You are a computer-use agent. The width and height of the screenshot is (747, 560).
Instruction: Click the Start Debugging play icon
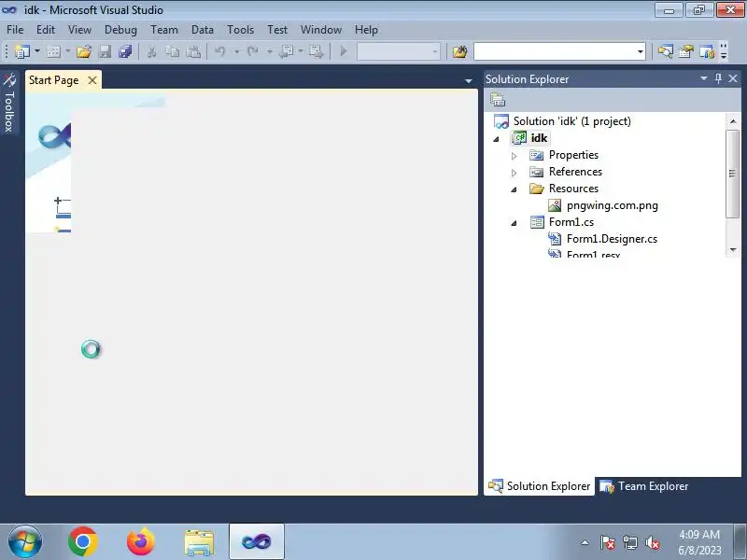[x=344, y=51]
